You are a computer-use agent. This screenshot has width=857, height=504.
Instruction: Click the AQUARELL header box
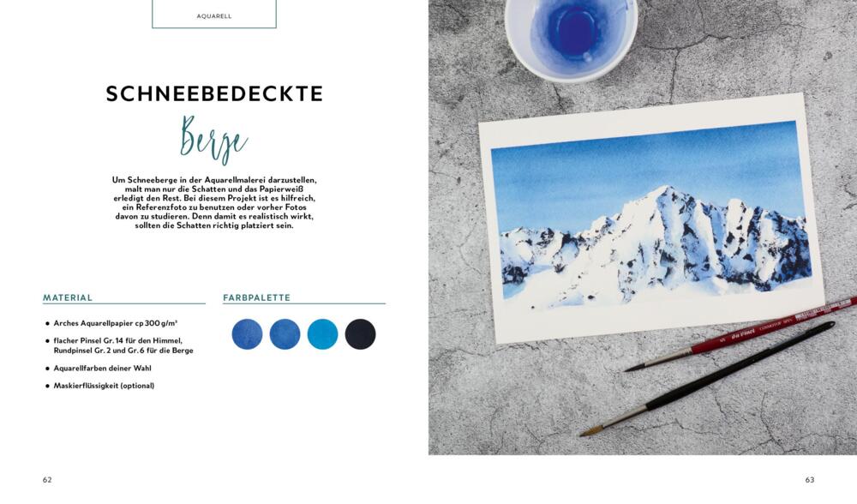pos(214,15)
